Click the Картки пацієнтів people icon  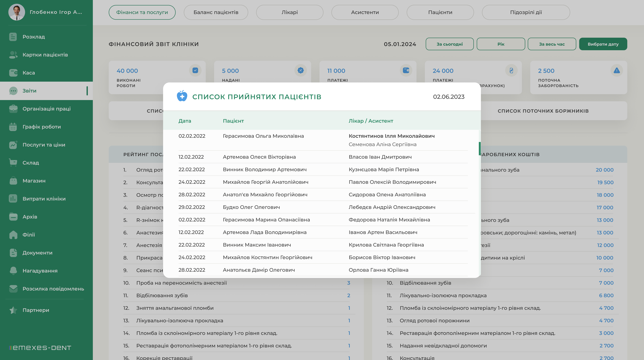pos(13,55)
